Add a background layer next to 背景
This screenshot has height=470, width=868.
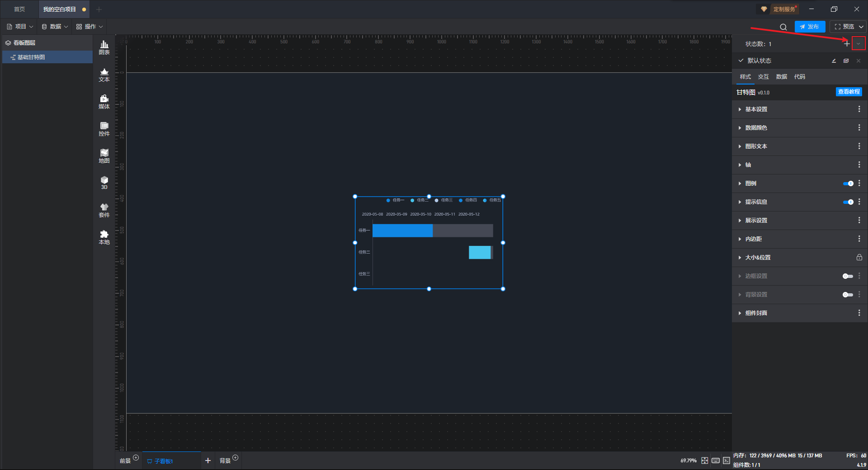click(235, 458)
